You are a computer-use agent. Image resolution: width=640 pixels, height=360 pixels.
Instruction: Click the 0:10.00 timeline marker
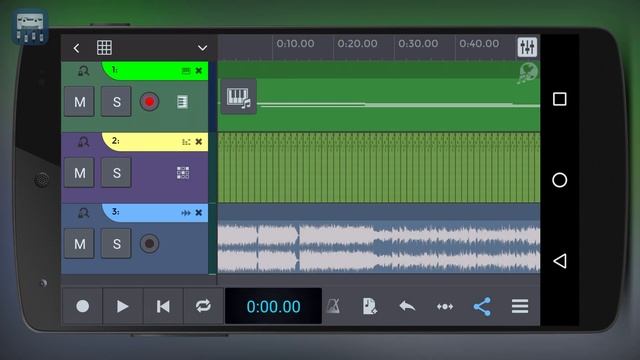(296, 43)
